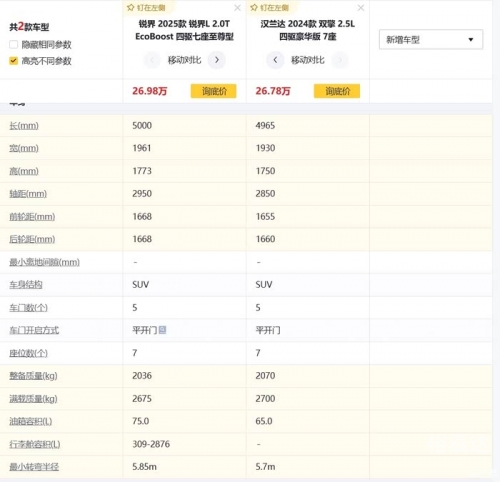Open the 最小离地间隙(mm) parameter link

coord(44,262)
